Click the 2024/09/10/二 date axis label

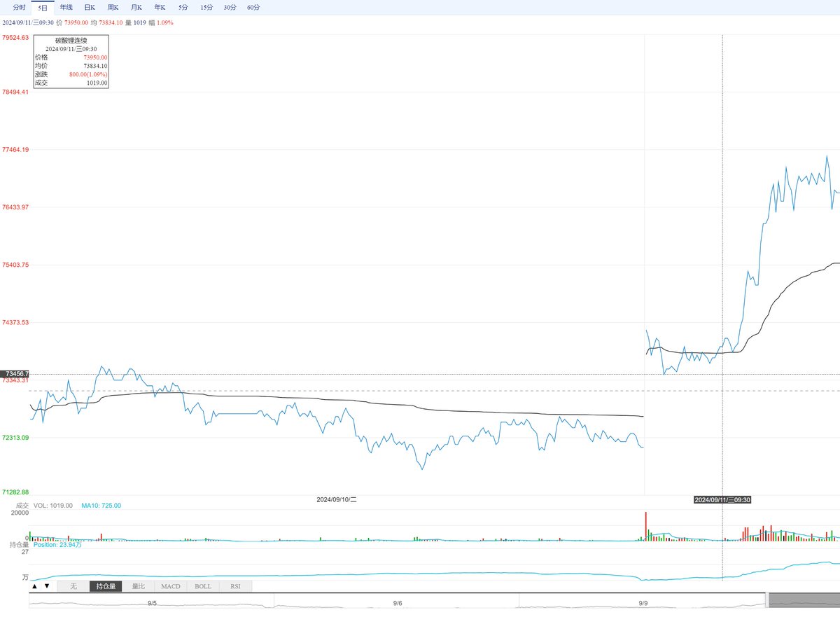(x=337, y=500)
